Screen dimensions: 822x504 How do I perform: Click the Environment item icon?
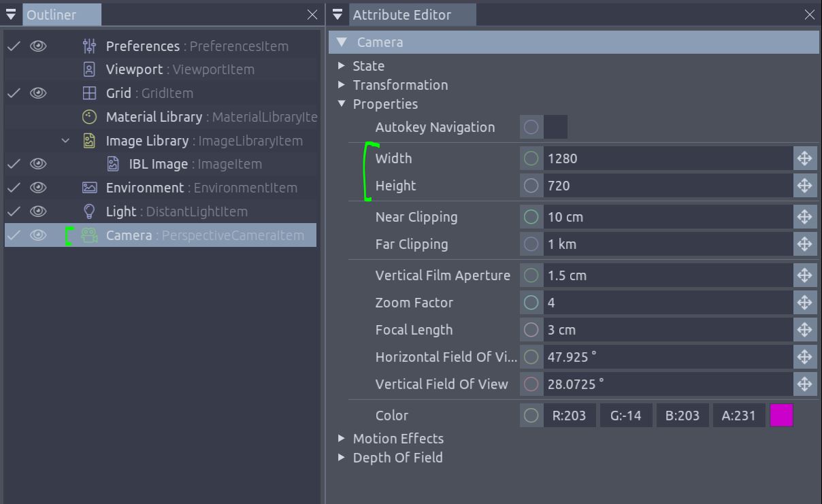(x=89, y=188)
